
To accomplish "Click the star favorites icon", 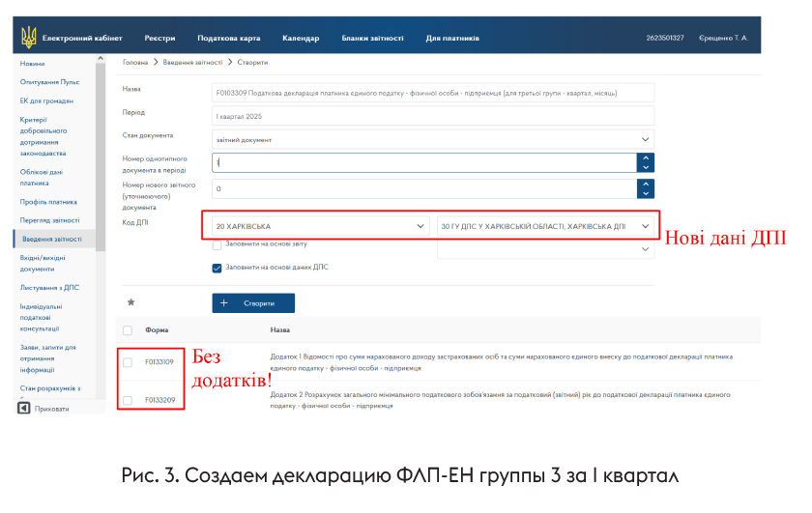I will click(x=130, y=302).
